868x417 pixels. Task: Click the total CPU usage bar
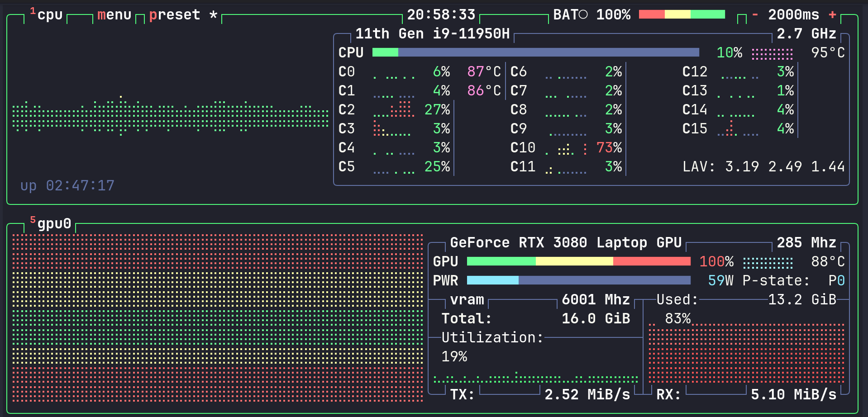pos(536,52)
